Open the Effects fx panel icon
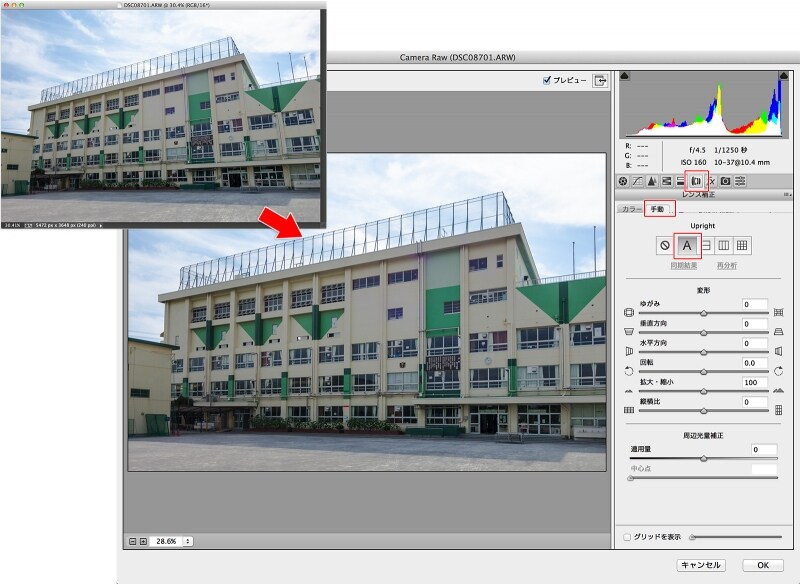The image size is (800, 584). pos(711,181)
